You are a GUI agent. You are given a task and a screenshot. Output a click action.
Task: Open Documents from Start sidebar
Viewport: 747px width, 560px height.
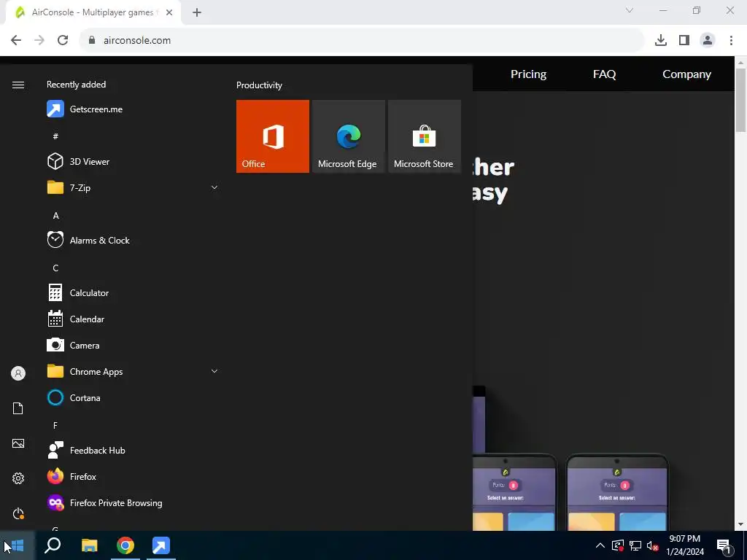(18, 408)
